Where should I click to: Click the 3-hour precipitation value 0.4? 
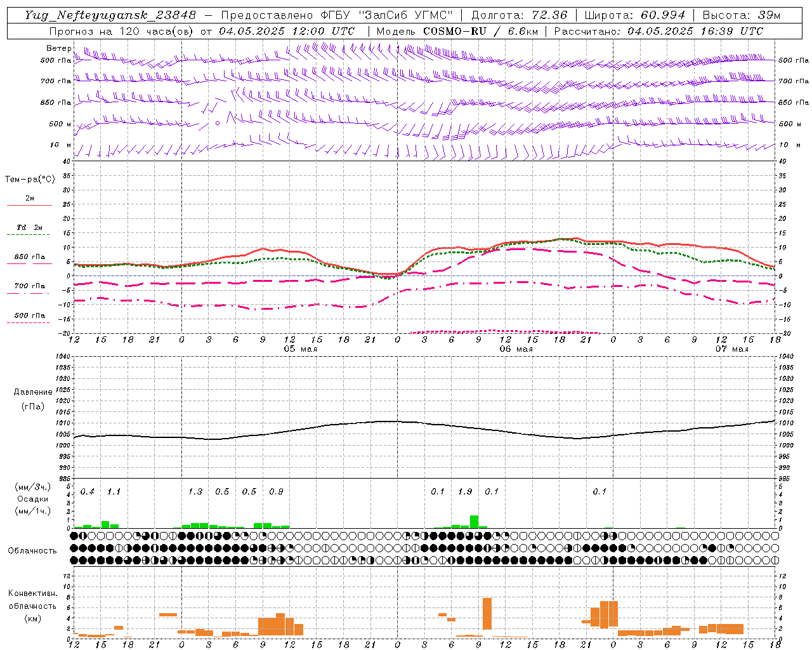pyautogui.click(x=87, y=492)
